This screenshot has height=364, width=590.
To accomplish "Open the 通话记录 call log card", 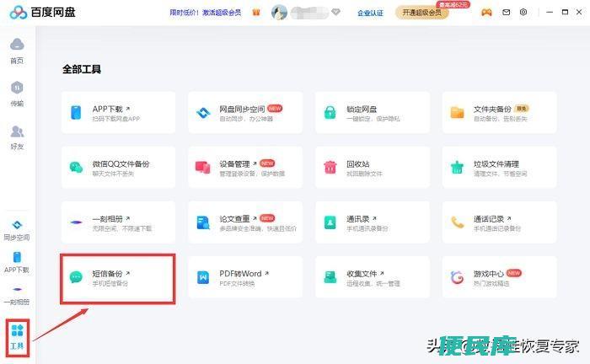I will pyautogui.click(x=499, y=222).
